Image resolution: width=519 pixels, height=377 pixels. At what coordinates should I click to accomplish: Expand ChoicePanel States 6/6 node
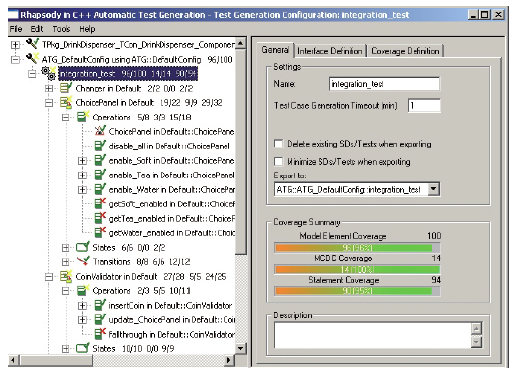pyautogui.click(x=66, y=248)
